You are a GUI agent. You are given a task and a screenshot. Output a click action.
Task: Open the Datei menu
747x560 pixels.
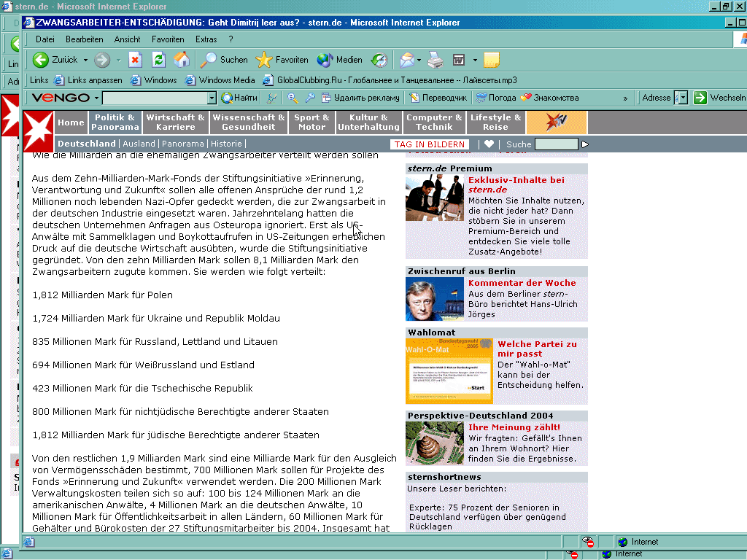pyautogui.click(x=44, y=39)
